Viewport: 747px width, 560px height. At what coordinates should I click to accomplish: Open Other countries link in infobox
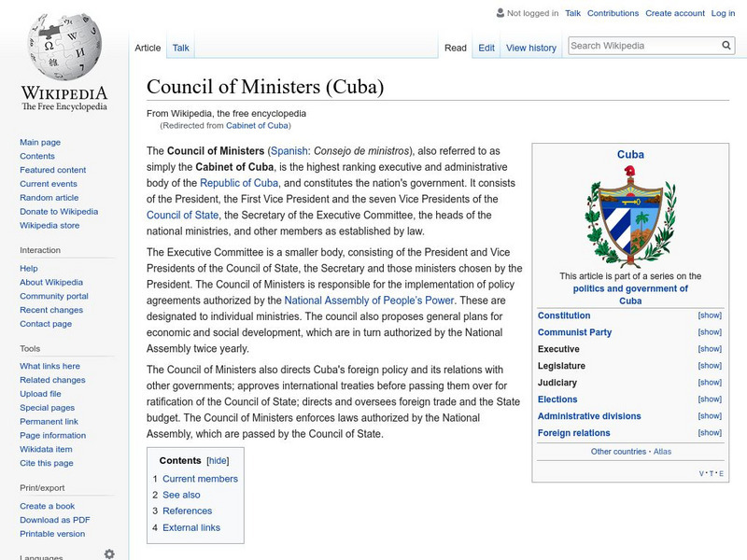tap(618, 452)
